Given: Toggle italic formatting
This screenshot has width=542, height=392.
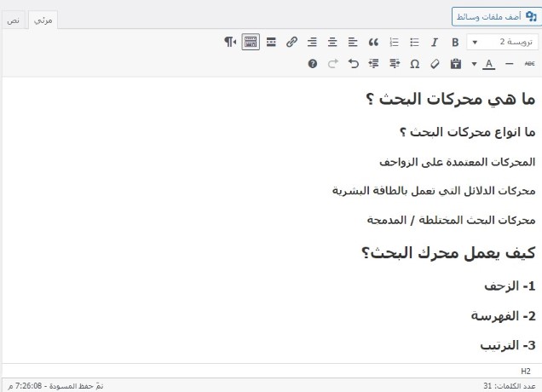Looking at the screenshot, I should (435, 42).
